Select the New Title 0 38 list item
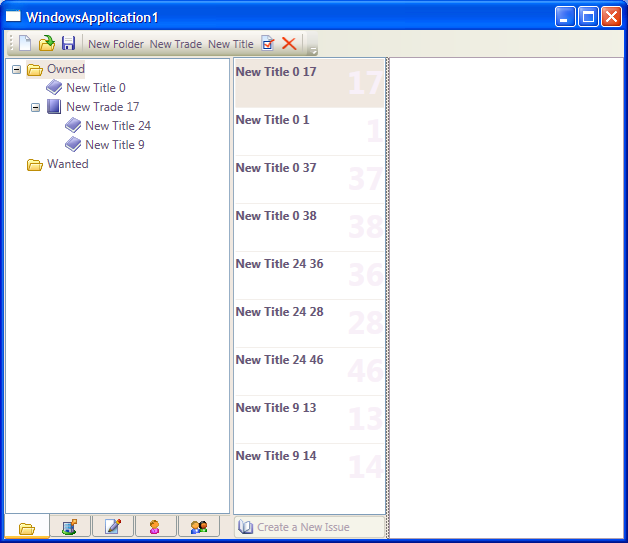Screen dimensions: 628x543 click(309, 227)
